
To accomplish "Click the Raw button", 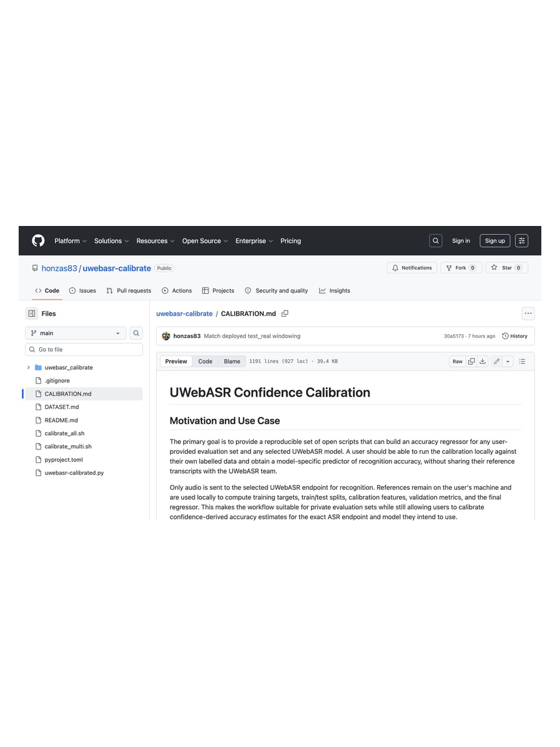I will click(x=457, y=361).
